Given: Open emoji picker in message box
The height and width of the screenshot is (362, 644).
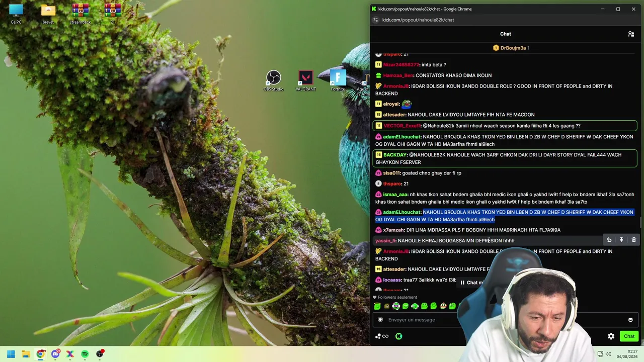Looking at the screenshot, I should 630,320.
